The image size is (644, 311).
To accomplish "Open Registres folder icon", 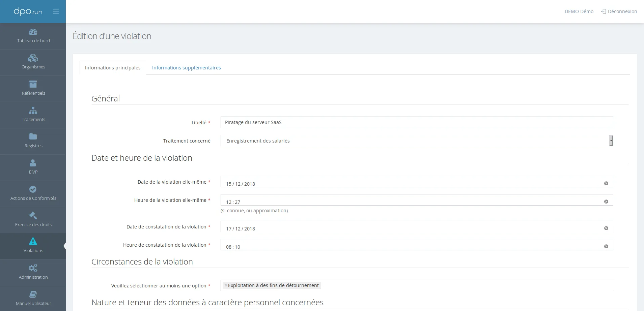I will (33, 136).
